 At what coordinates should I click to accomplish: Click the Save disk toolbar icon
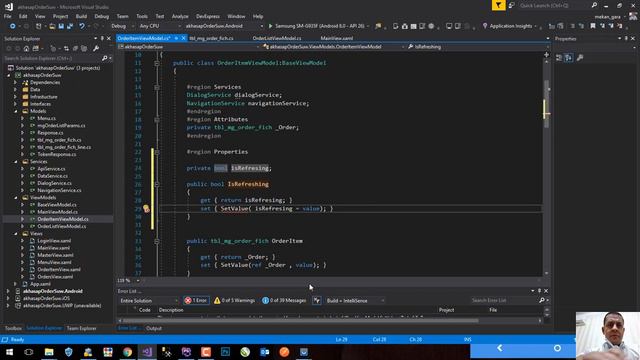click(61, 26)
